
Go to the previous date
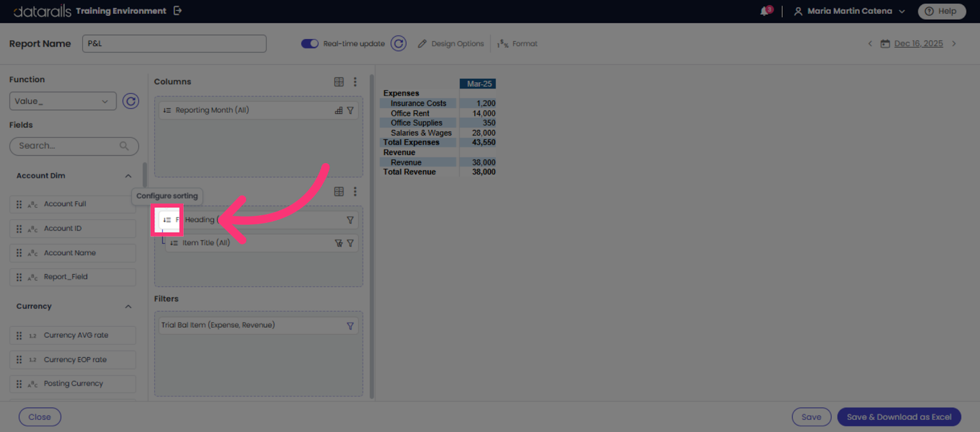point(870,44)
